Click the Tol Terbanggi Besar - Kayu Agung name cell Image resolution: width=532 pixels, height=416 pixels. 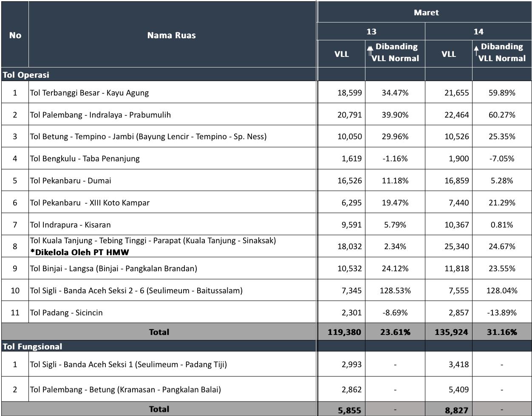click(x=89, y=93)
